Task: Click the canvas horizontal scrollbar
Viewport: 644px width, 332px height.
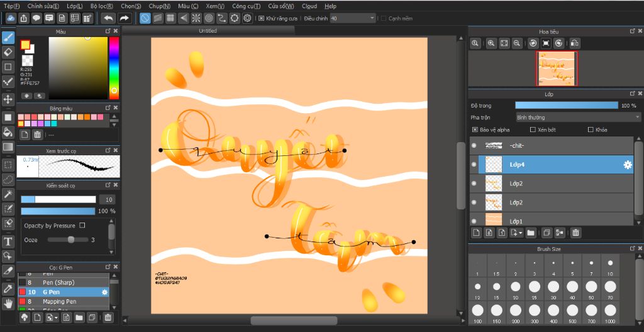Action: pyautogui.click(x=294, y=321)
